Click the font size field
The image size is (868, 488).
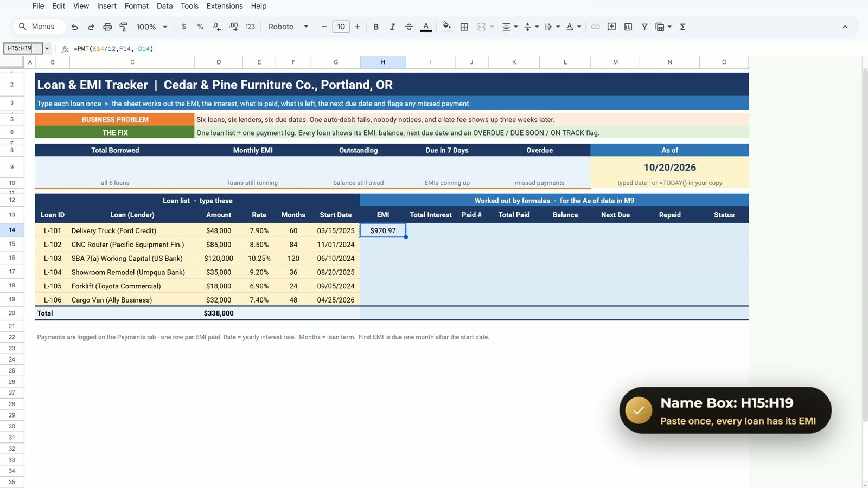(x=341, y=27)
